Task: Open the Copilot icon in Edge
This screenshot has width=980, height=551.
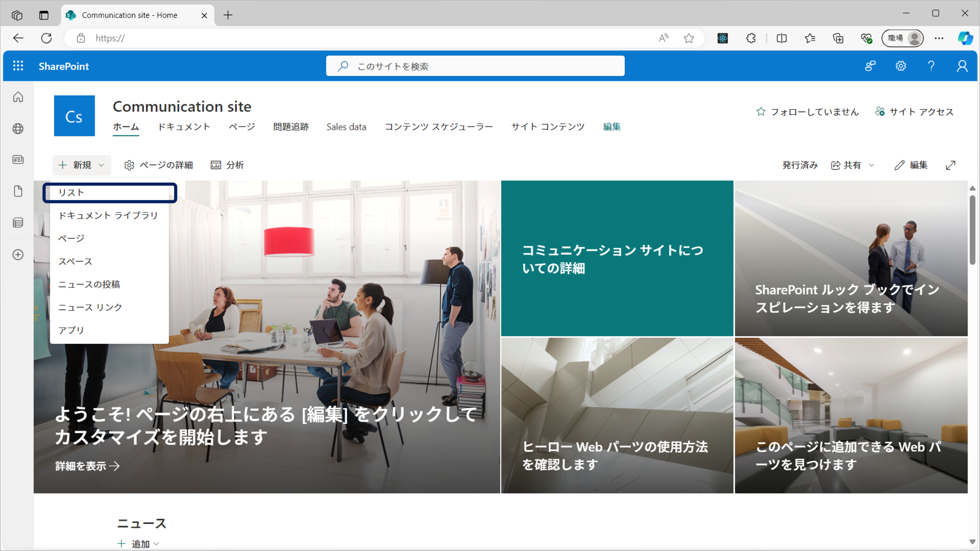Action: 965,38
